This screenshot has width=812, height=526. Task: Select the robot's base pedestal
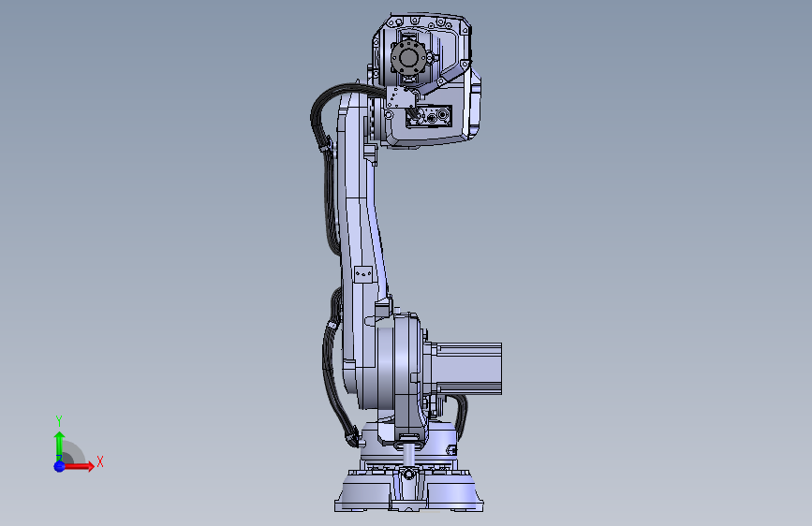[x=408, y=489]
